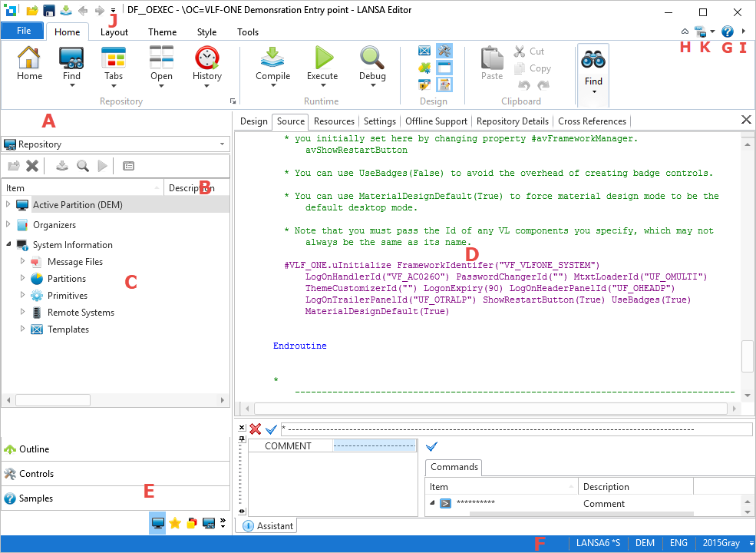This screenshot has width=756, height=553.
Task: Click the Tabs ribbon button
Action: point(114,67)
